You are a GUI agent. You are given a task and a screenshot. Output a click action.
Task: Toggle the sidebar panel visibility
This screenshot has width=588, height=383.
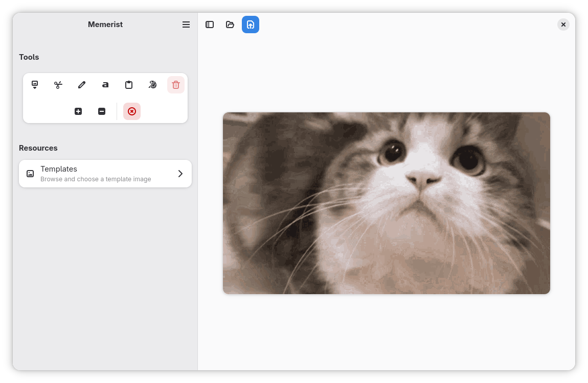210,25
